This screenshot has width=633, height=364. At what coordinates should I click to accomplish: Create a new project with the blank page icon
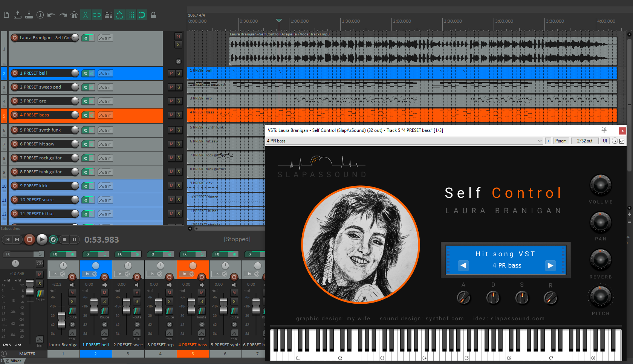click(x=6, y=15)
